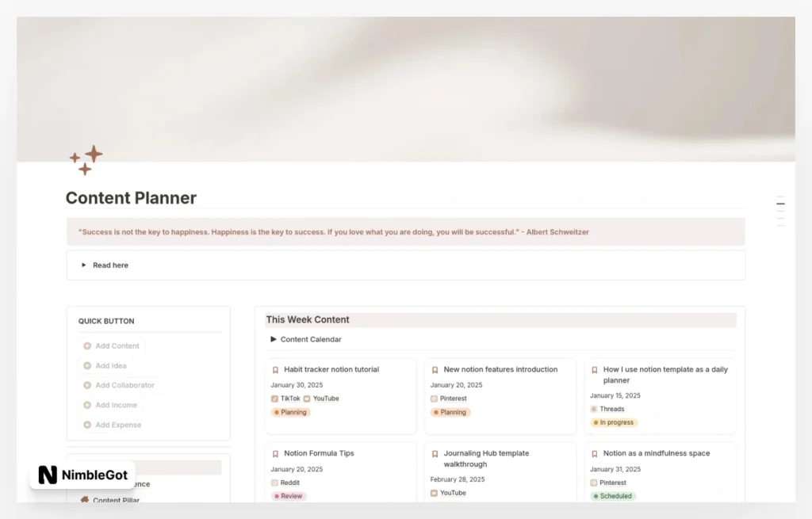The width and height of the screenshot is (812, 519).
Task: Expand the Content Calendar toggle
Action: point(274,339)
